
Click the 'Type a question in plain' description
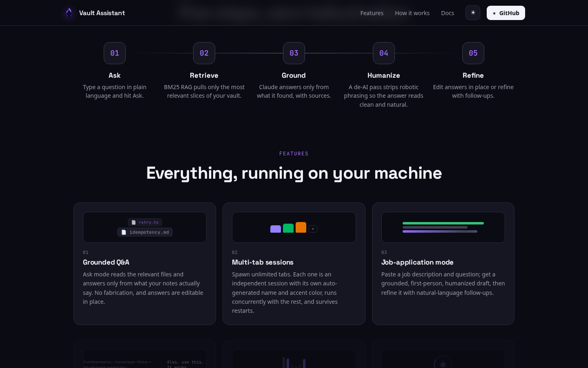tap(115, 91)
